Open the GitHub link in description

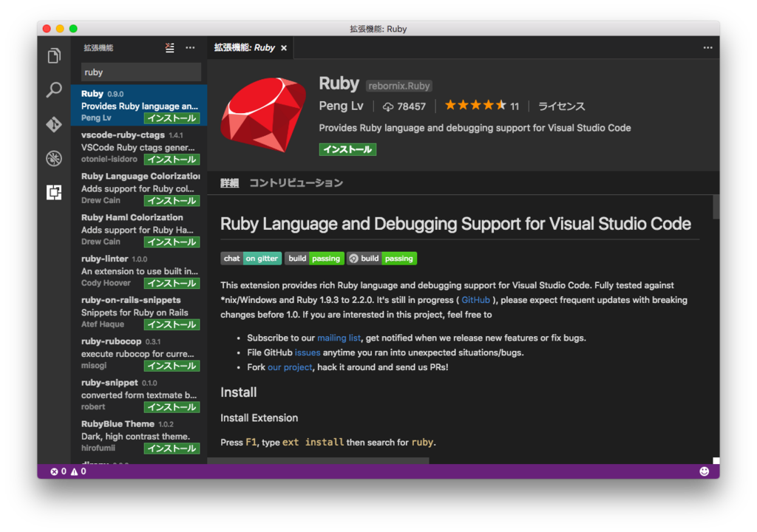point(475,300)
